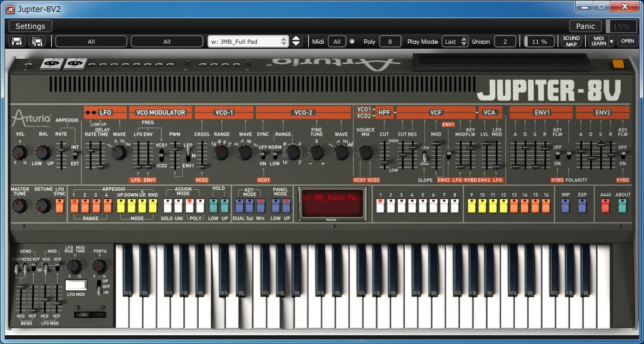Click the VCO-2 FINE TUNE knob
Viewport: 644px width, 344px height.
(x=317, y=153)
